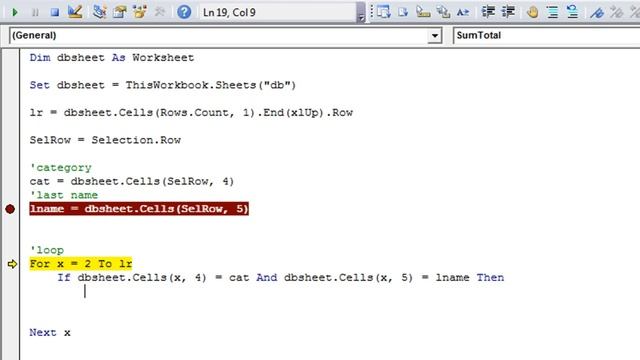Click the Uncomment Block icon
640x360 pixels.
(572, 12)
